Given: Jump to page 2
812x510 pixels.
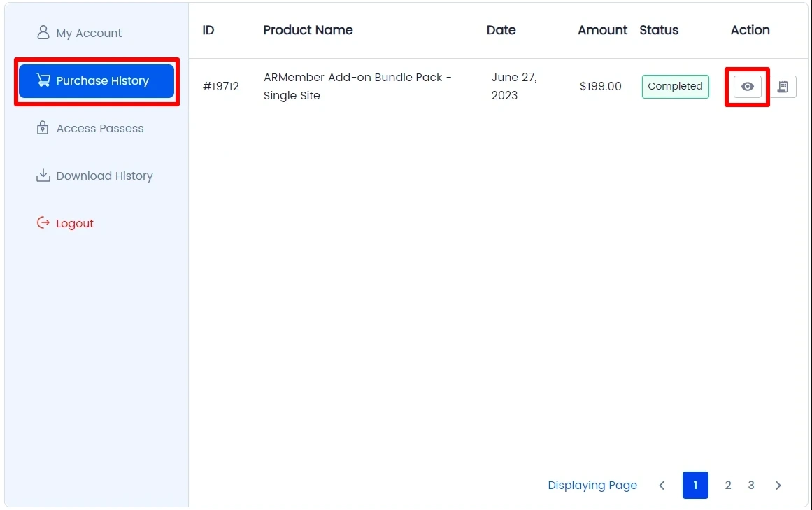Looking at the screenshot, I should click(x=727, y=485).
